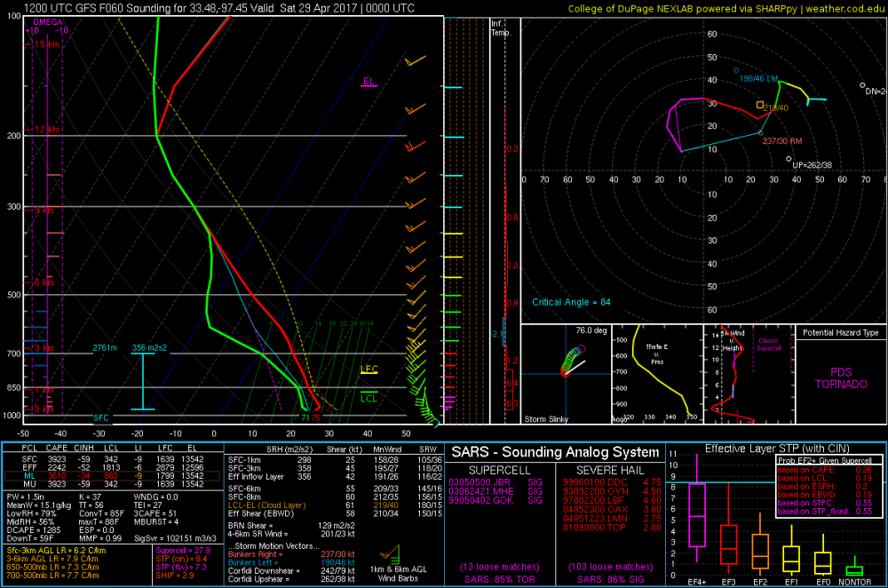Screen dimensions: 888x588
Task: Click the "OMEGA" label on the skew-T
Action: pyautogui.click(x=48, y=22)
